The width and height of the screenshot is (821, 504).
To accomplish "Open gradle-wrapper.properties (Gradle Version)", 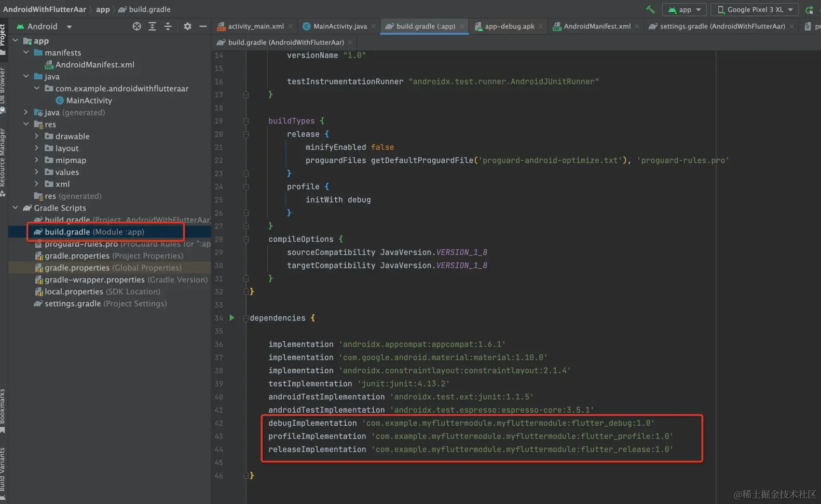I will [x=121, y=279].
